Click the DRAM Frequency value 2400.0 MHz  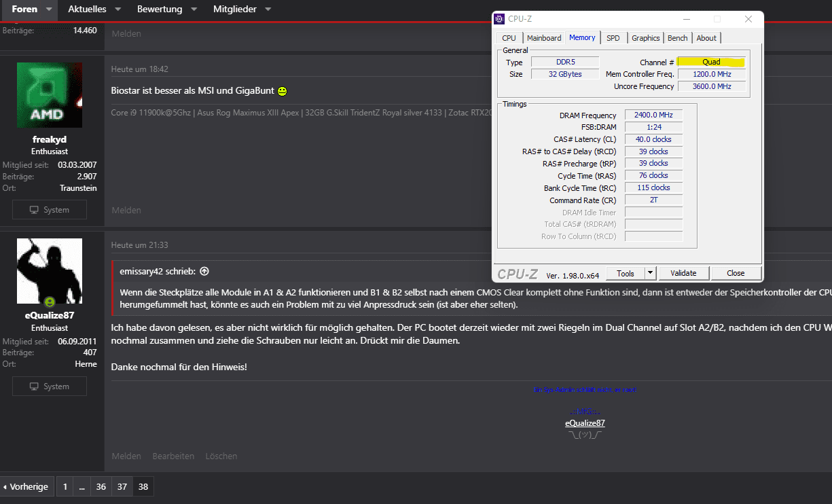(653, 115)
